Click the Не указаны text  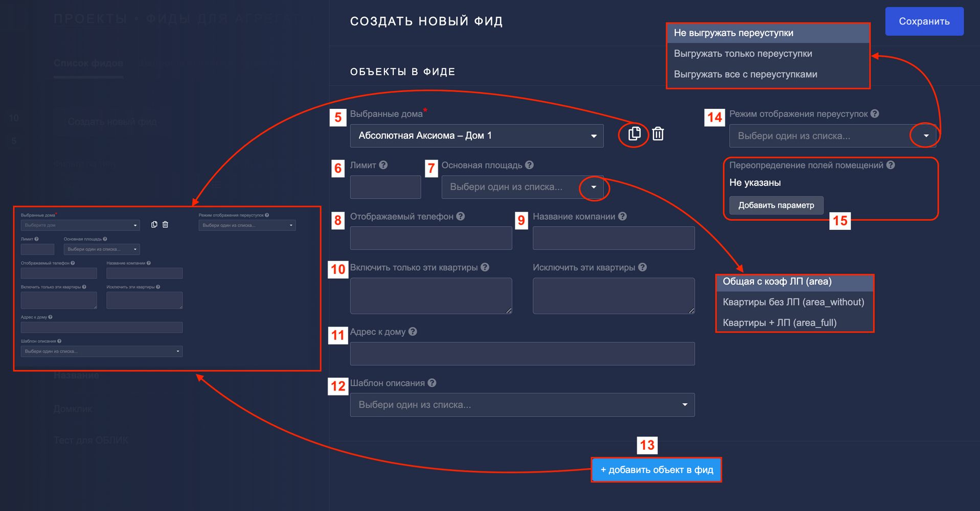click(x=755, y=182)
